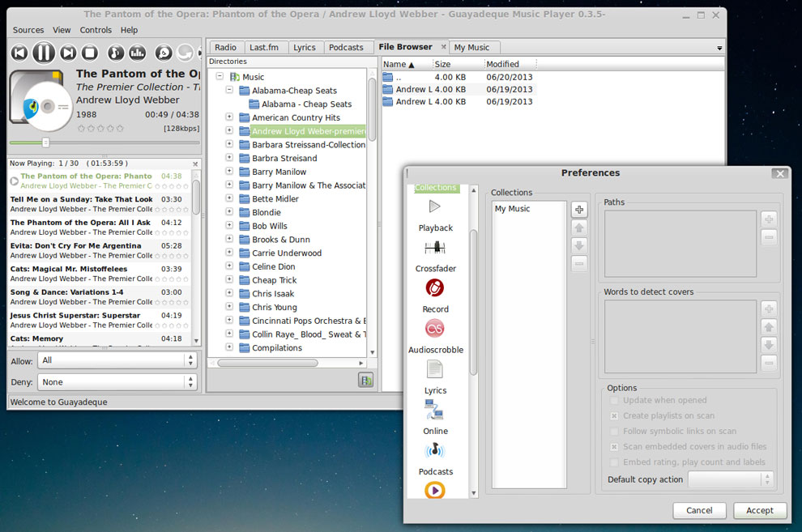Switch to the Radio tab

click(225, 48)
